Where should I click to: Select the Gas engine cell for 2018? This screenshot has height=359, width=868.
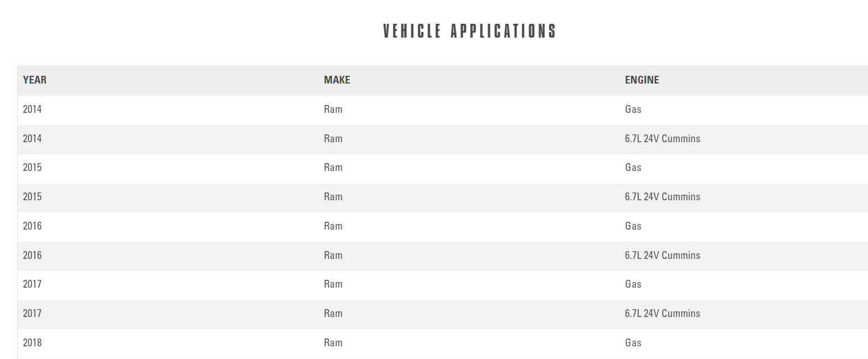[633, 343]
